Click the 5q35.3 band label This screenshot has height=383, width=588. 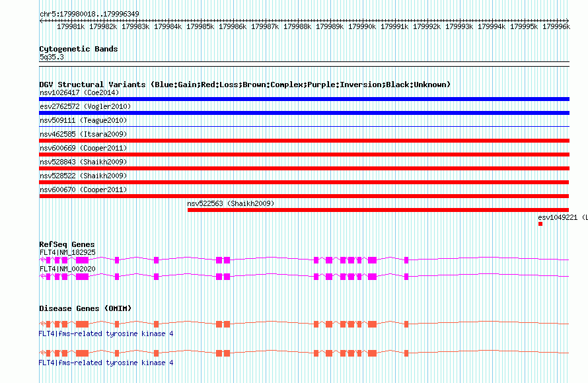pyautogui.click(x=52, y=57)
